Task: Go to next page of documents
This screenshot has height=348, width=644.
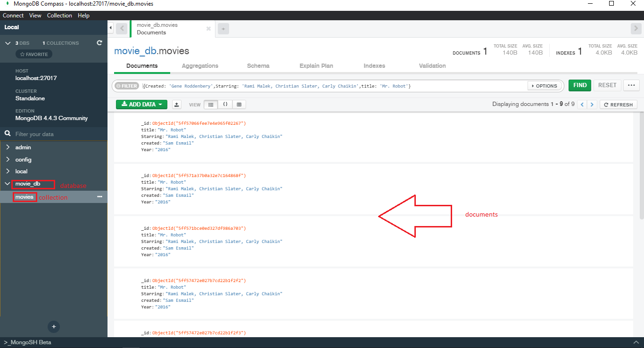Action: (x=592, y=105)
